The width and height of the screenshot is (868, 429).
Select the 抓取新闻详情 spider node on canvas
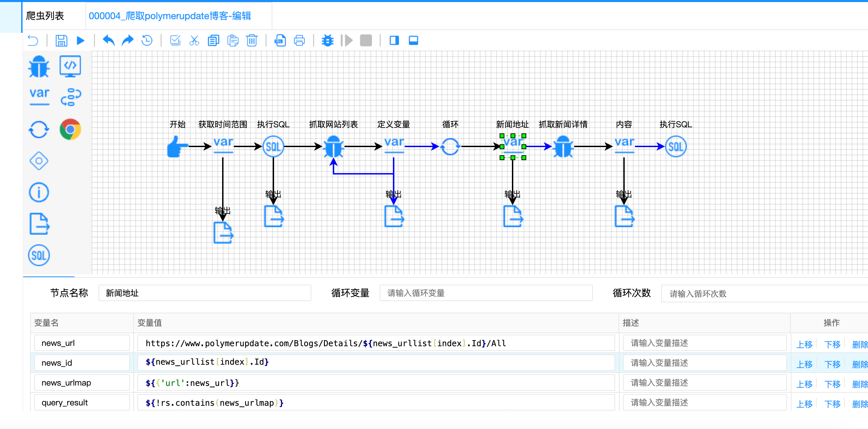click(x=563, y=146)
